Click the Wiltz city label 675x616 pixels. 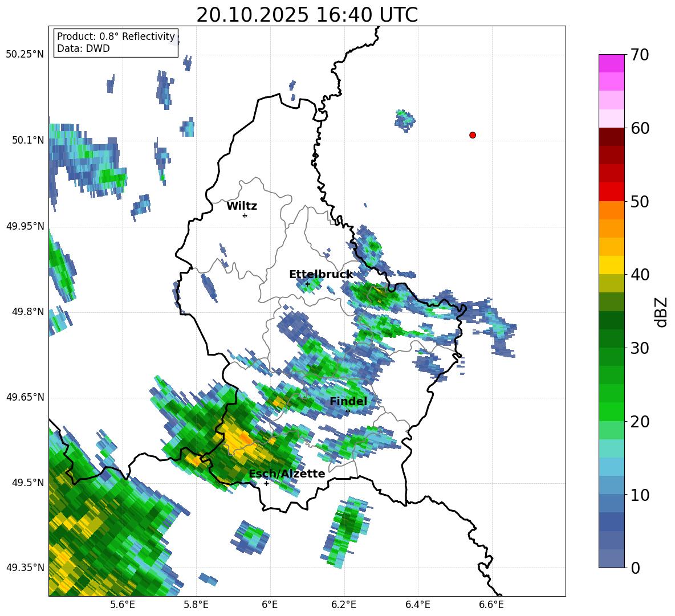pyautogui.click(x=242, y=206)
